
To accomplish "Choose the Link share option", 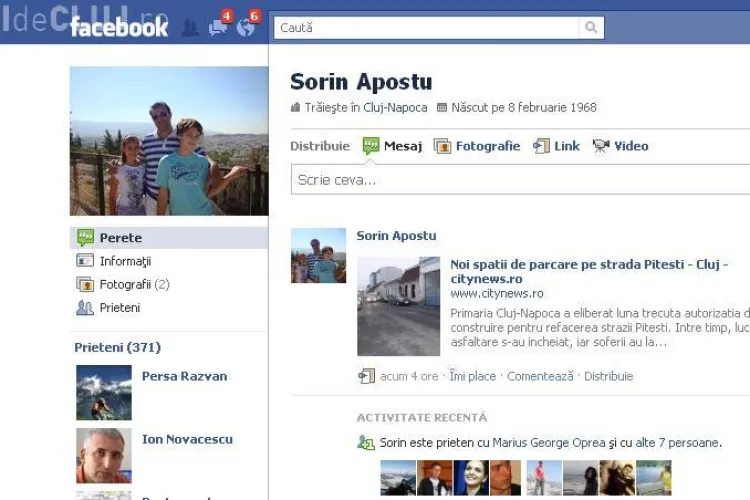I will (567, 146).
